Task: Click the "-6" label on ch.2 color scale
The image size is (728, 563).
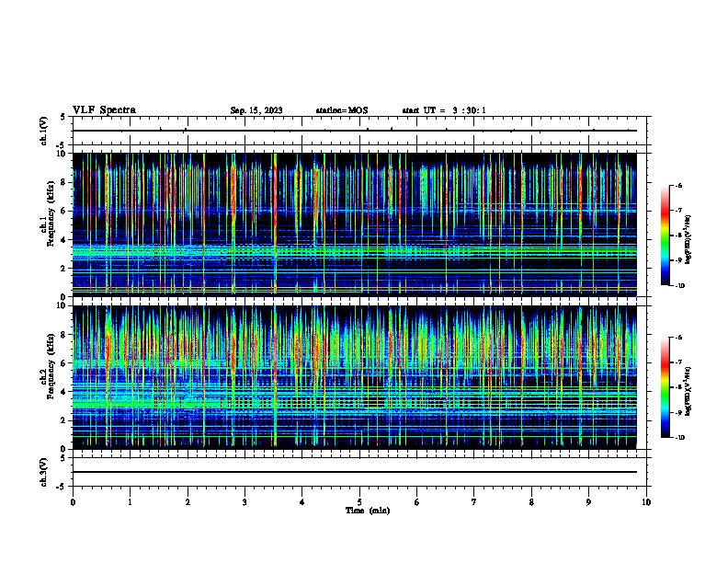Action: click(677, 338)
